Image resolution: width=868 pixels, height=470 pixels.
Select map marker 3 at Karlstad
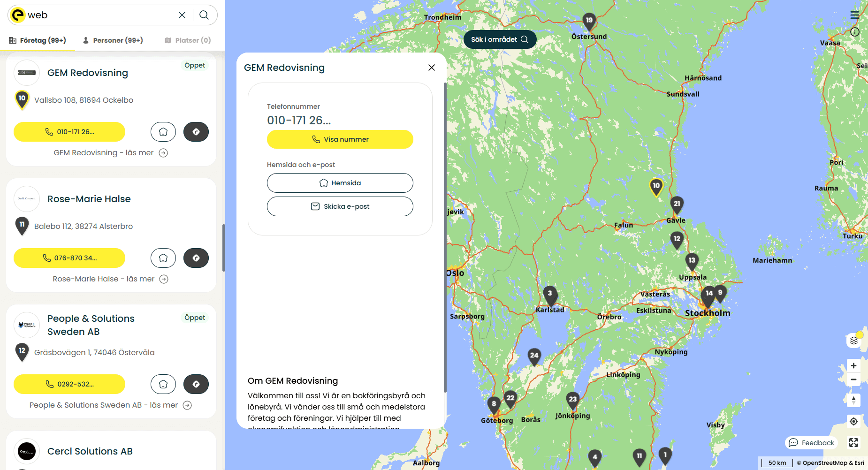(x=550, y=294)
